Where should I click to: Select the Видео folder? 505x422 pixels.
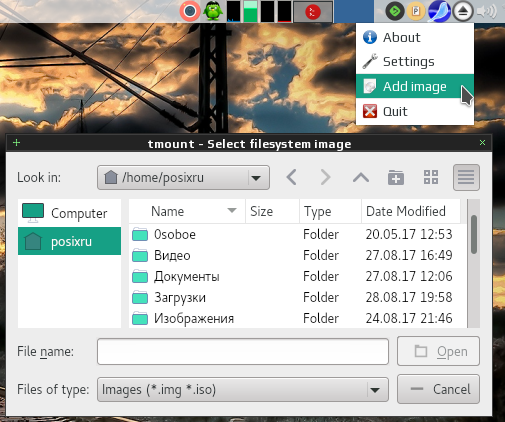297,255
